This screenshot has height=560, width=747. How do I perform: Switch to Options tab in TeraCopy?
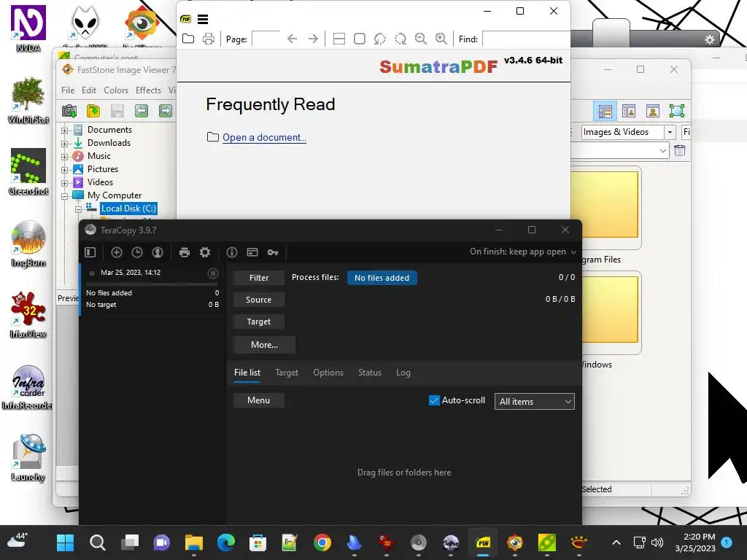coord(328,373)
